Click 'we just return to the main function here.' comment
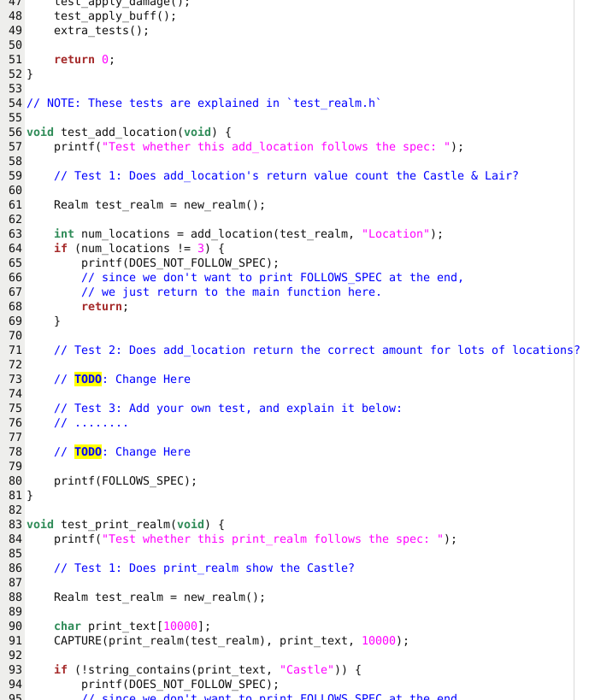Viewport: 589px width, 700px height. (x=231, y=292)
